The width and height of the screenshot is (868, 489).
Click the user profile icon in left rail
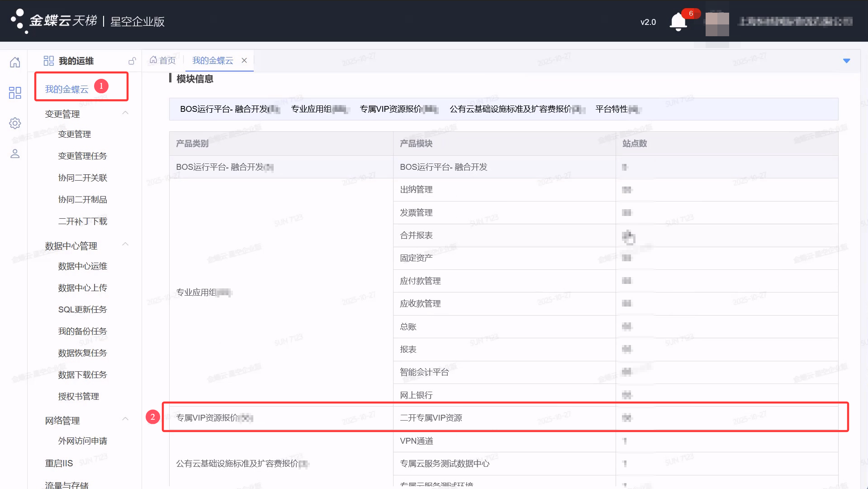[15, 154]
